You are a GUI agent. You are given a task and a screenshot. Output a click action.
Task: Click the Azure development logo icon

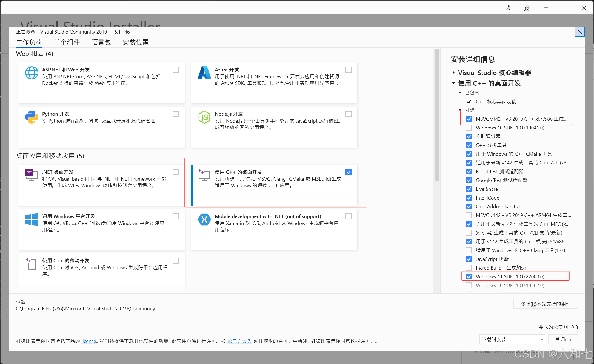pyautogui.click(x=204, y=73)
